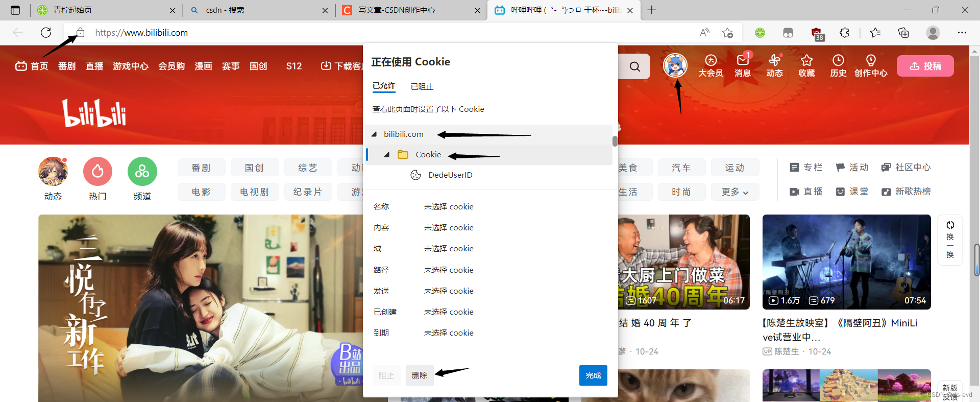Add this page to favorites star icon
Screen dimensions: 980x402
click(728, 33)
